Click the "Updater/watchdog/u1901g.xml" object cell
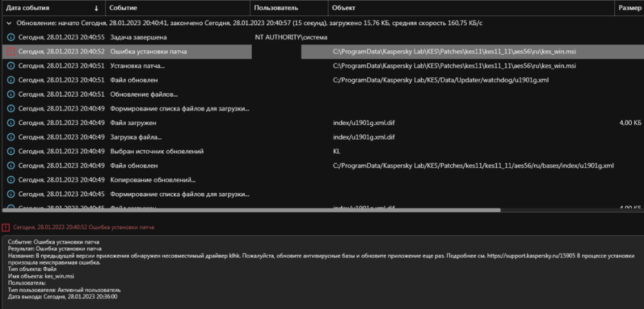The image size is (644, 309). [440, 80]
